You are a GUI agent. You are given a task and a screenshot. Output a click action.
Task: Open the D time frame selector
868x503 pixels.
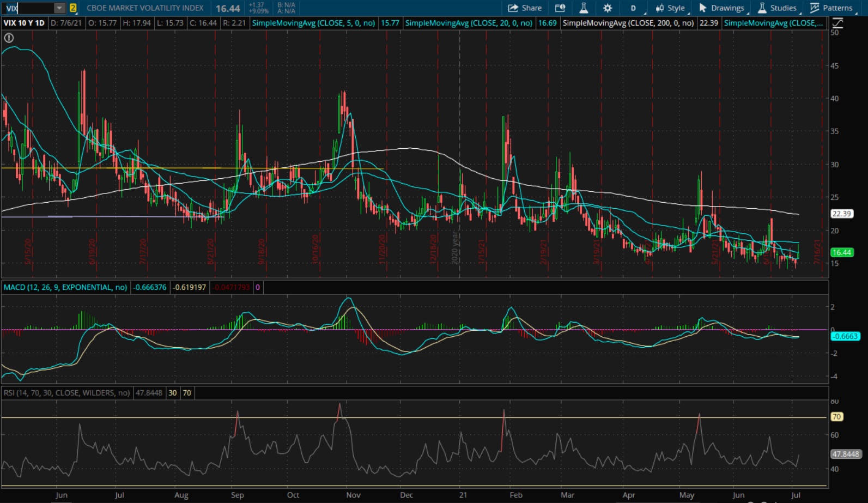coord(633,8)
